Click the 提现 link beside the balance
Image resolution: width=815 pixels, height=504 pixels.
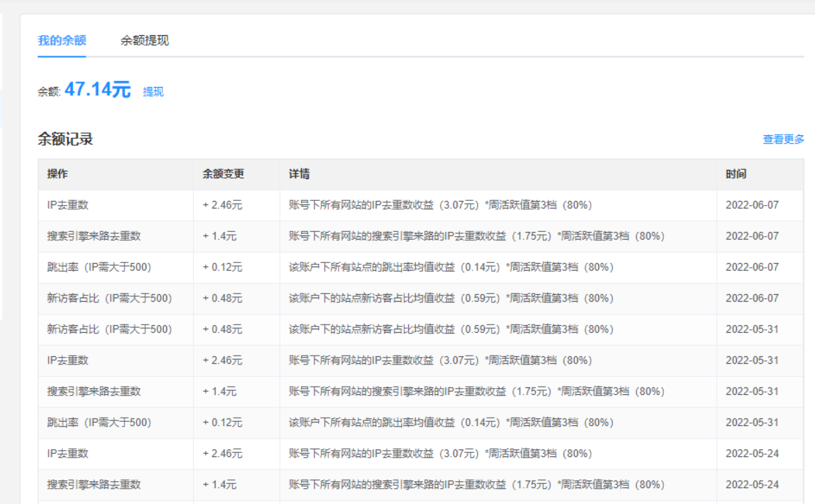click(x=153, y=92)
